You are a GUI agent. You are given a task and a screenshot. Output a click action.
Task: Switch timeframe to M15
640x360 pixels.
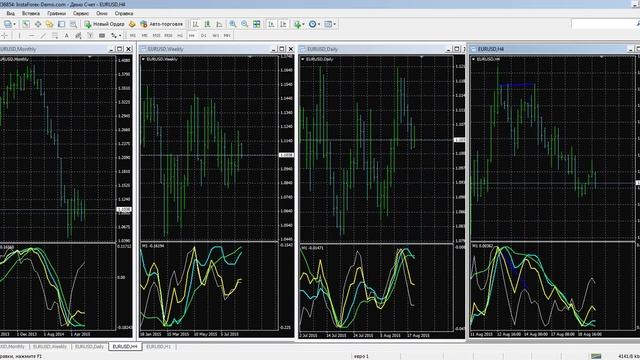(x=156, y=36)
